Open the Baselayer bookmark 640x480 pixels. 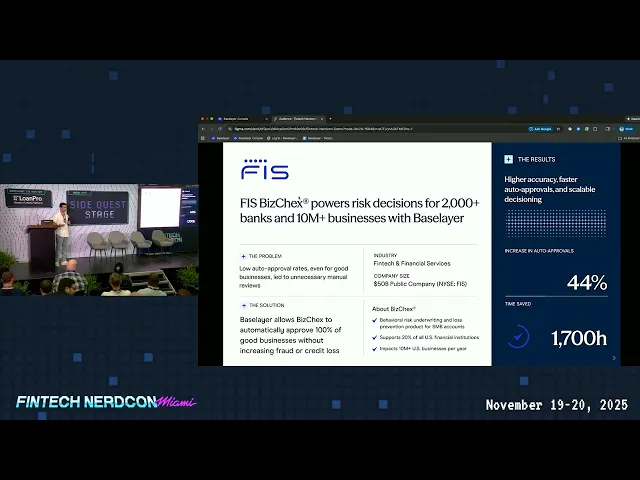pos(220,138)
